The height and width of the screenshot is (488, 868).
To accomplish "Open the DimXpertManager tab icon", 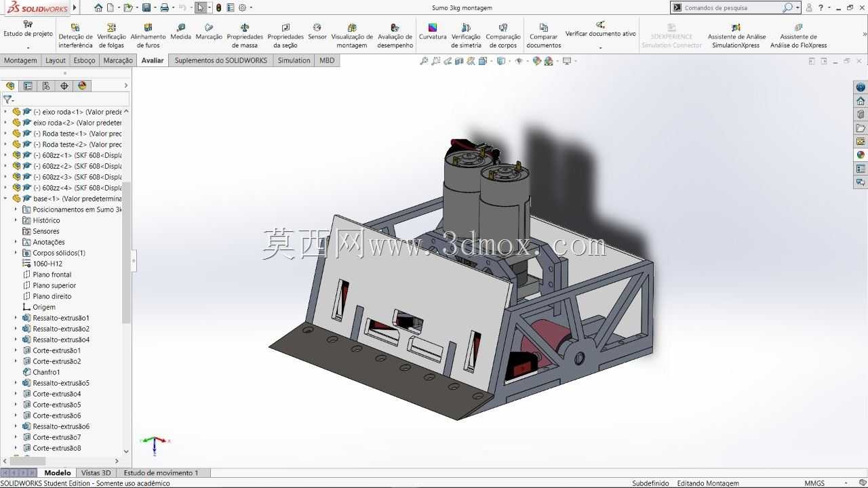I will point(64,86).
